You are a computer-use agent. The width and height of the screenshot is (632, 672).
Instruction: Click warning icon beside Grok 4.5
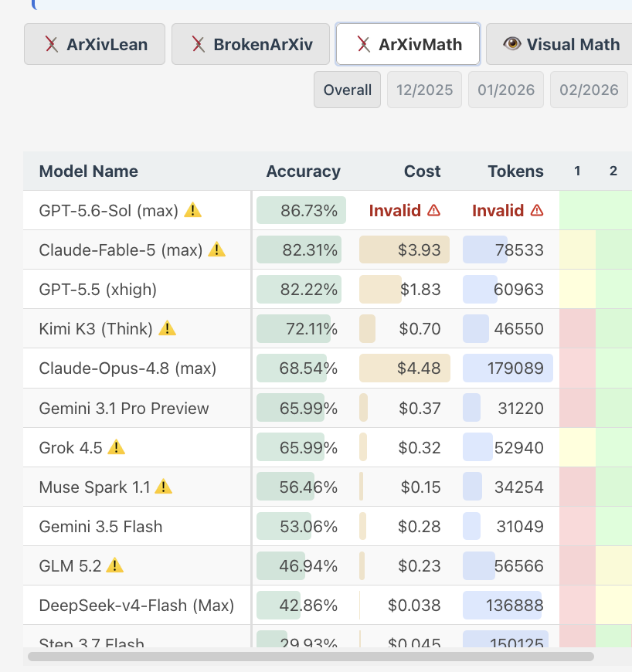116,447
